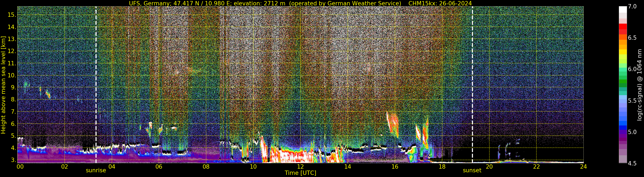Click colorbar value '5.0'
Viewport: 644px width, 177px height.
pyautogui.click(x=632, y=132)
